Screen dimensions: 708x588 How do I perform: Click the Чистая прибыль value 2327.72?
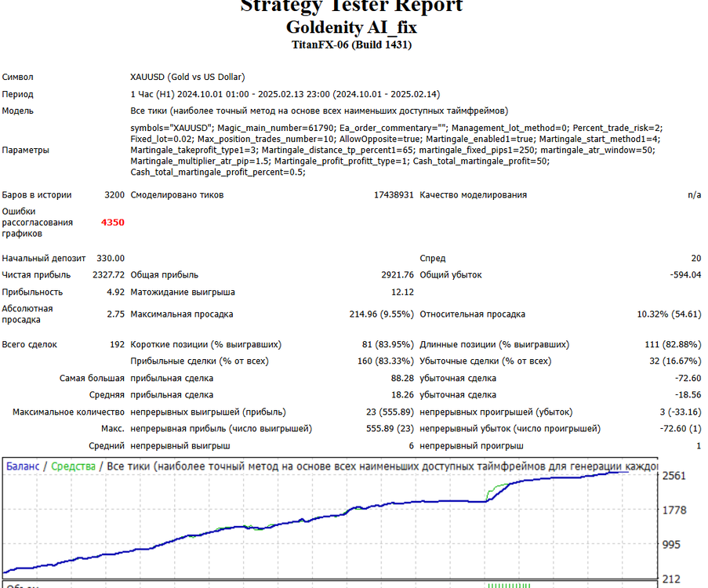coord(108,274)
